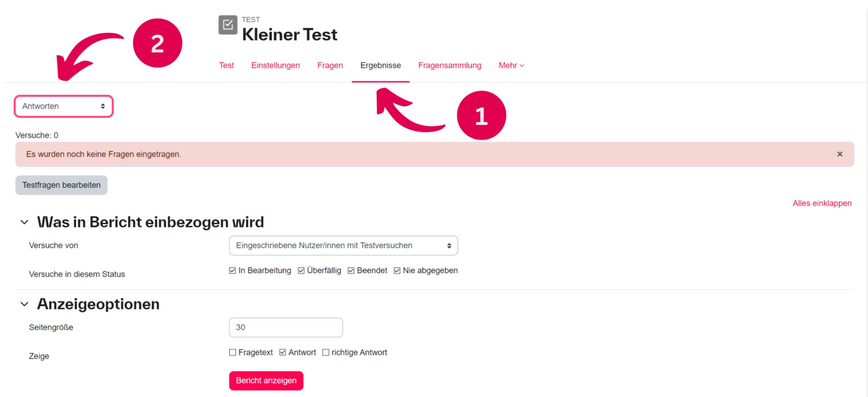Screen dimensions: 868x397
Task: Enable the 'richtige Antwort' checkbox
Action: pos(326,352)
